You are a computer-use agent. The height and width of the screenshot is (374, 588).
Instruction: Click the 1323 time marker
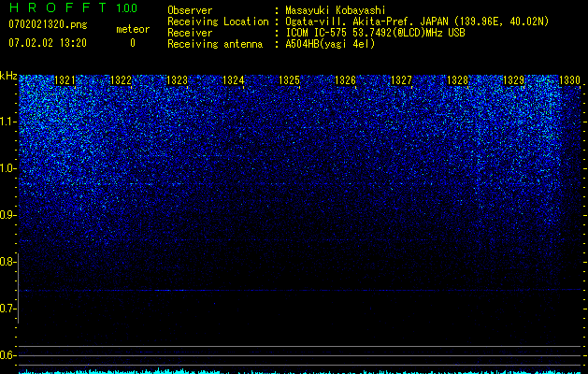point(177,80)
